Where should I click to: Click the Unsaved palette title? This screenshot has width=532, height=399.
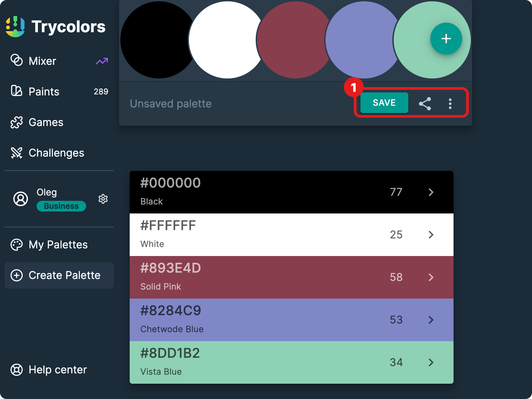(x=171, y=104)
